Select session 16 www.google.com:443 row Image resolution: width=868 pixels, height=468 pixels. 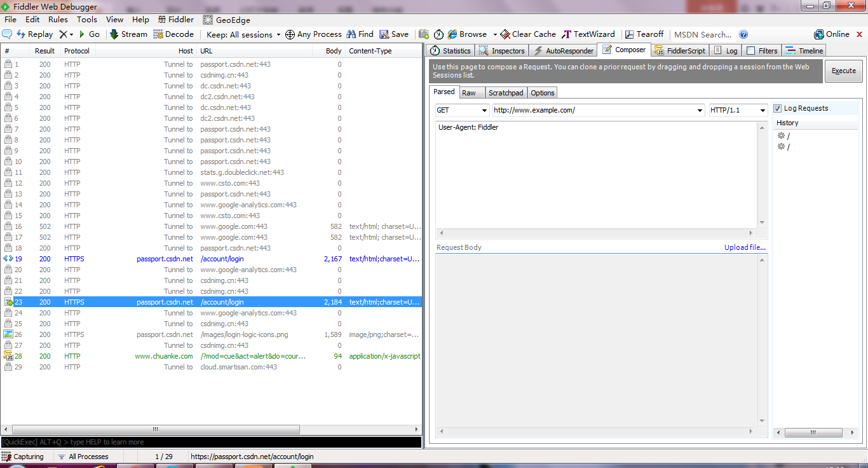pyautogui.click(x=211, y=226)
